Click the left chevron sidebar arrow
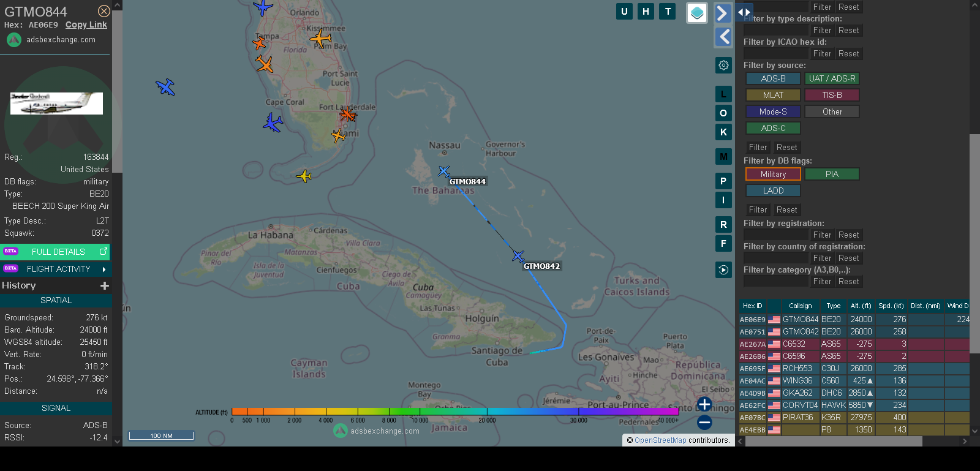The image size is (980, 471). click(x=723, y=37)
